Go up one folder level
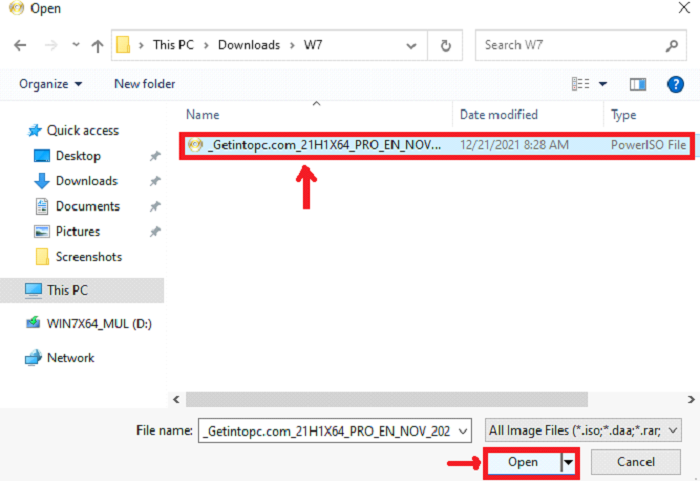Screen dimensions: 700x481 97,45
